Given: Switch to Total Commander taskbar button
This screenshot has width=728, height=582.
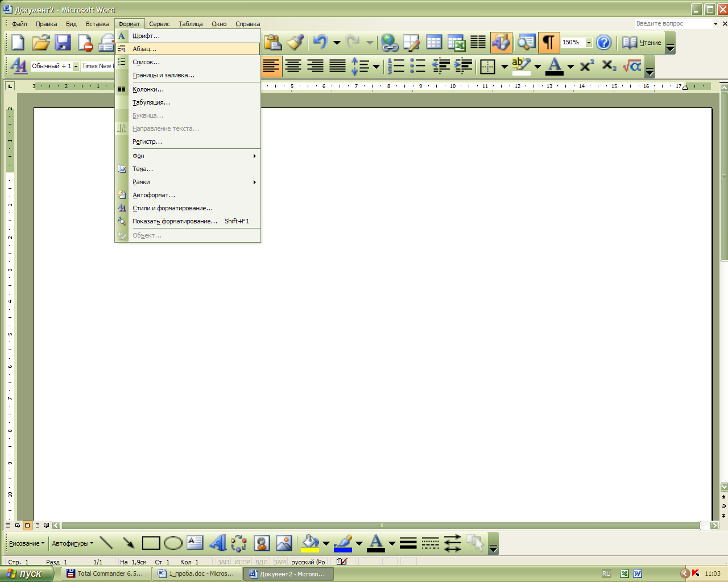Looking at the screenshot, I should [105, 573].
